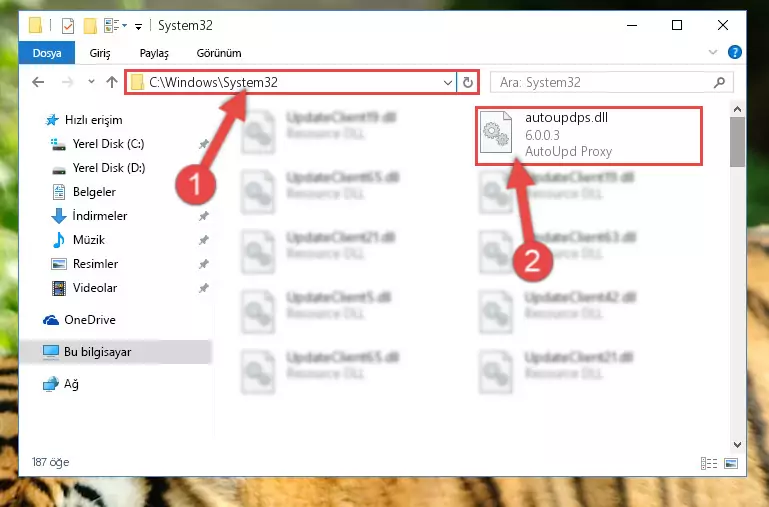Viewport: 769px width, 507px height.
Task: Click the Properties checkmark icon in title bar
Action: [x=68, y=25]
